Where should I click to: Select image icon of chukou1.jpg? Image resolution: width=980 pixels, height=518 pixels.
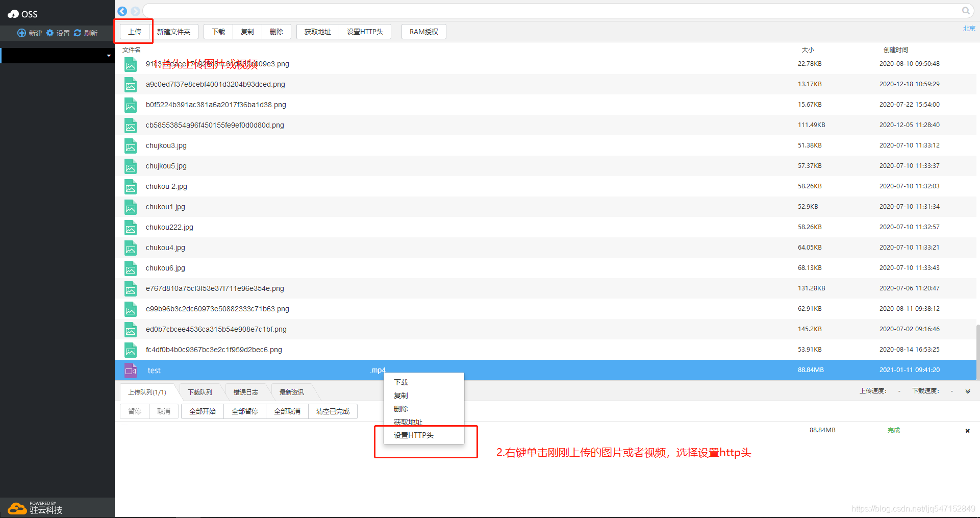point(131,207)
